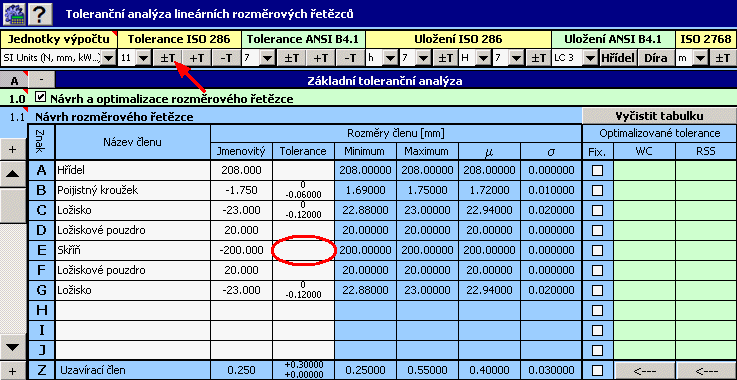
Task: Apply ±T under Tolerance ANSI B4.1
Action: [291, 58]
